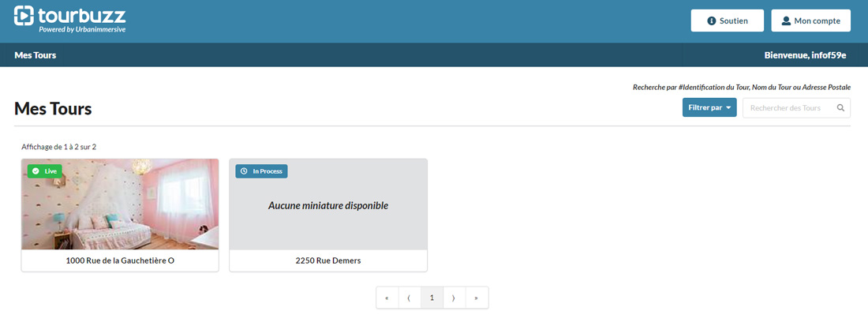Go to previous page arrow

[x=410, y=298]
